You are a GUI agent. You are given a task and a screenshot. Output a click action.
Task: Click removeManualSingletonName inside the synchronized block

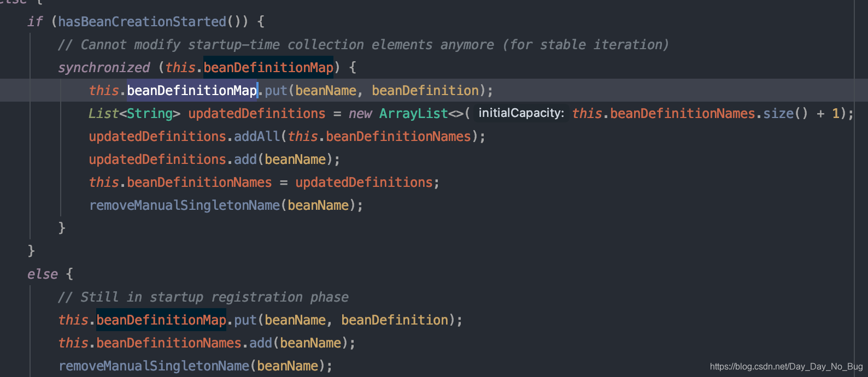click(x=184, y=205)
